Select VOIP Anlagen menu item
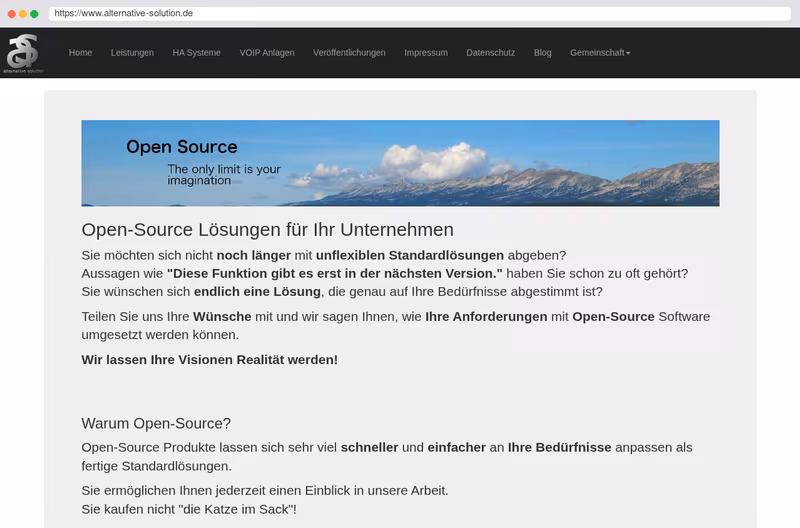 click(x=267, y=53)
